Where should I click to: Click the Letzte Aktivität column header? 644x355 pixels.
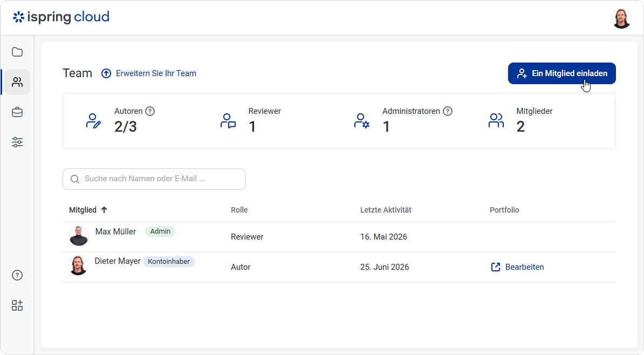386,210
